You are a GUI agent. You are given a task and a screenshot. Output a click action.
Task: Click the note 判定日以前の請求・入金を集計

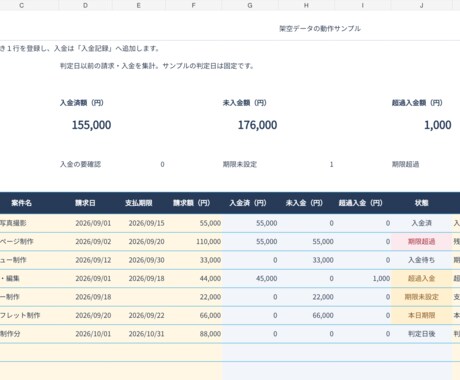point(157,66)
